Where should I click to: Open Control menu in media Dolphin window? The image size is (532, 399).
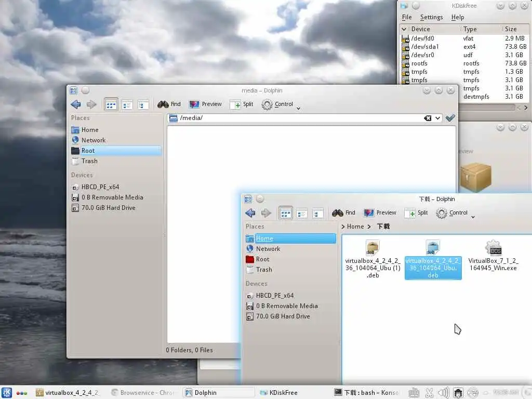coord(281,104)
